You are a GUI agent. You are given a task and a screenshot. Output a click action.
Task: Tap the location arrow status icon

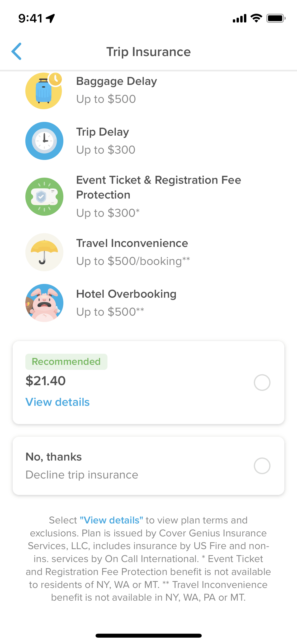(50, 18)
